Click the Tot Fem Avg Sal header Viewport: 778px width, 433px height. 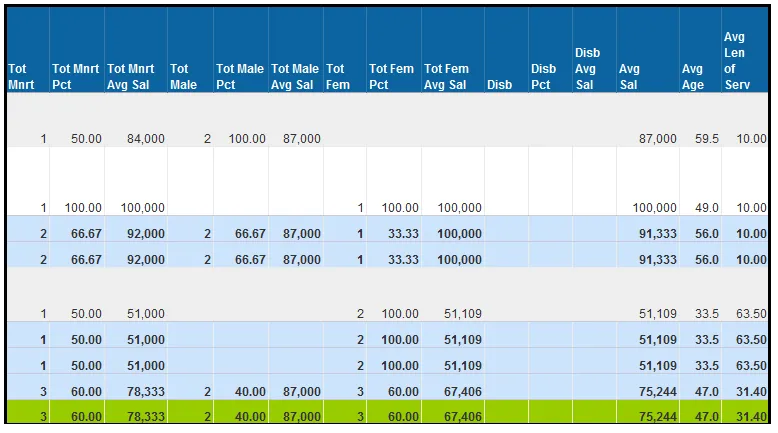tap(453, 49)
